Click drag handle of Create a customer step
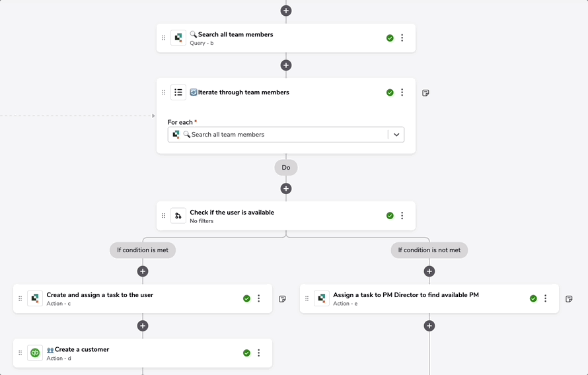This screenshot has height=375, width=588. click(20, 353)
